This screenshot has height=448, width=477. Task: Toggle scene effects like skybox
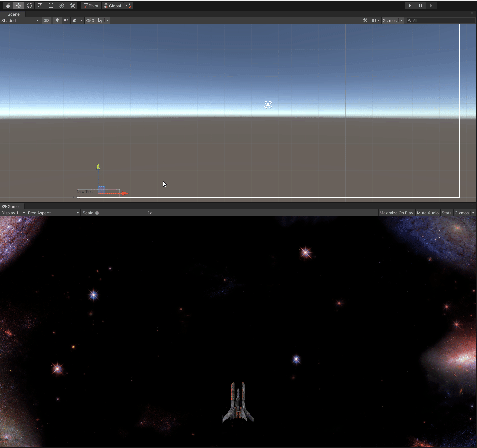coord(74,20)
